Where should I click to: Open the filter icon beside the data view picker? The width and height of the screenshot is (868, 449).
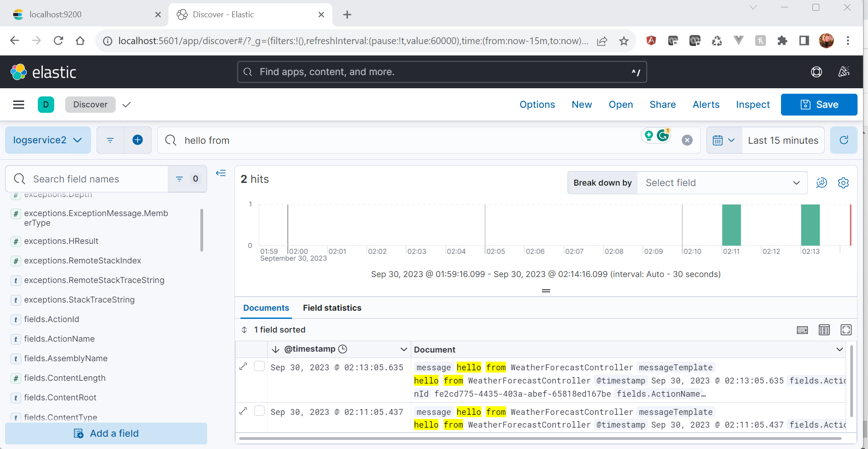click(110, 140)
